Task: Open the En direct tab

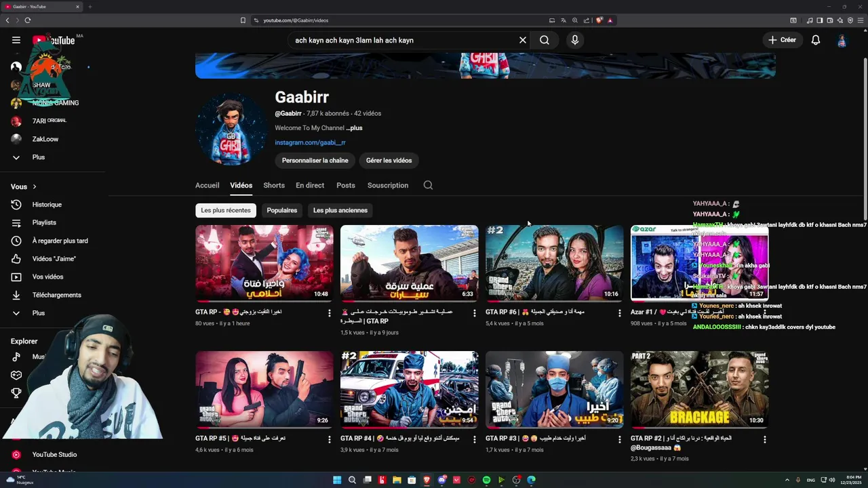Action: click(x=310, y=185)
